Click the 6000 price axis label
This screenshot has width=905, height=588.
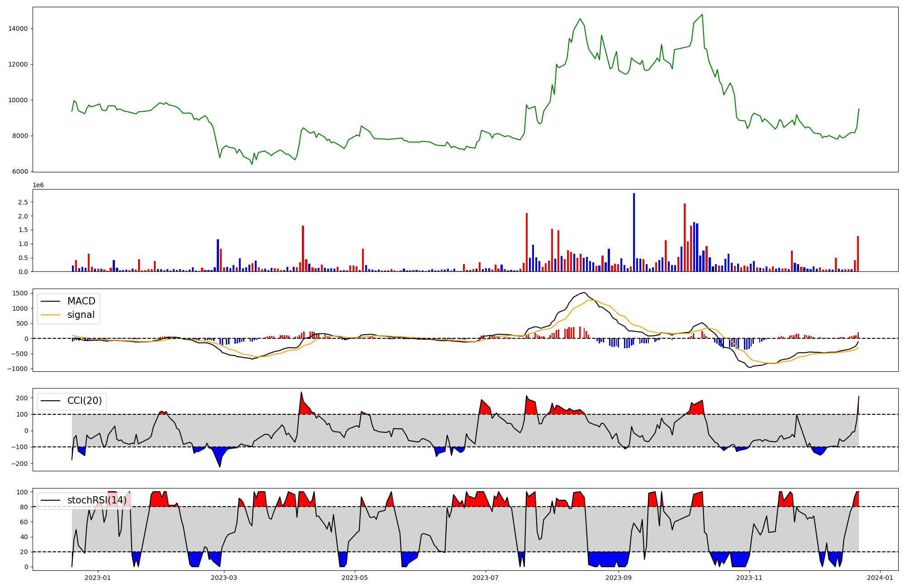(19, 172)
